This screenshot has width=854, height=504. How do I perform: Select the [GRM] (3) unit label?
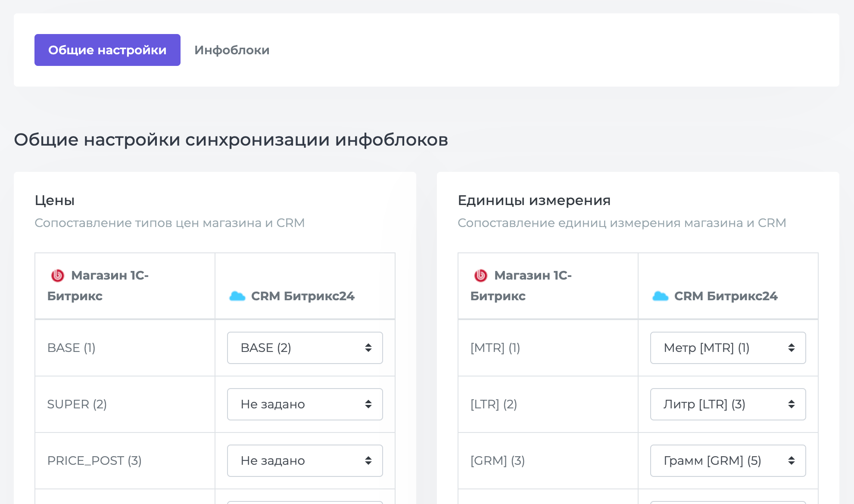pos(498,460)
